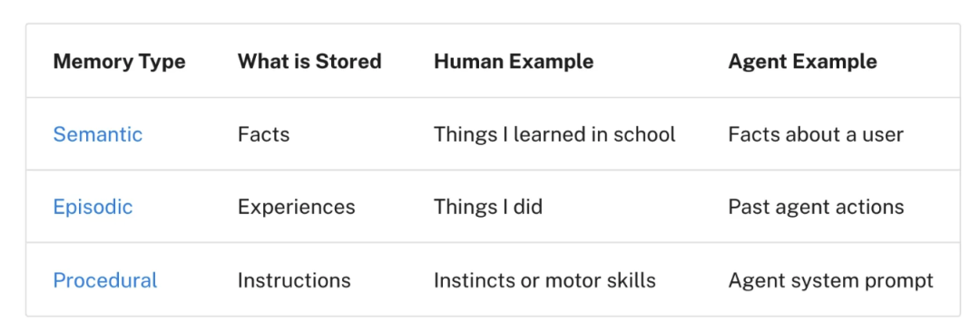Open the Episodic memory link

click(93, 207)
